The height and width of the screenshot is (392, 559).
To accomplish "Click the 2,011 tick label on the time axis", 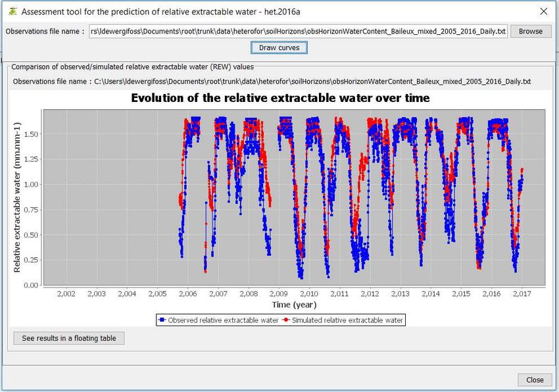I will pyautogui.click(x=339, y=293).
